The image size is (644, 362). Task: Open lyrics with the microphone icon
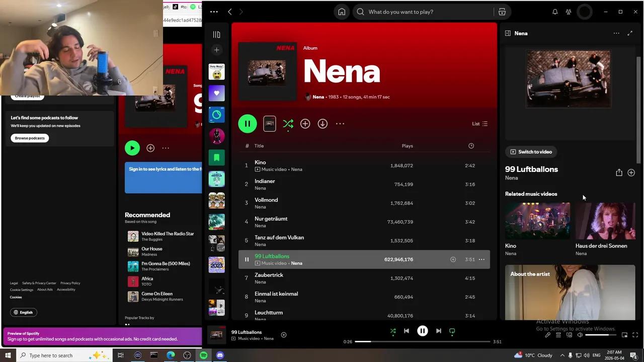(x=547, y=335)
